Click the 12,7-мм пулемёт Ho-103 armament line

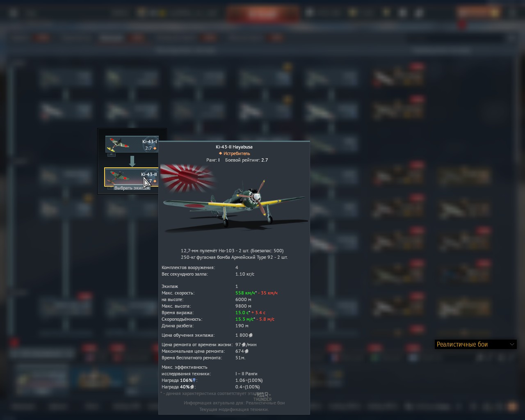click(x=232, y=251)
